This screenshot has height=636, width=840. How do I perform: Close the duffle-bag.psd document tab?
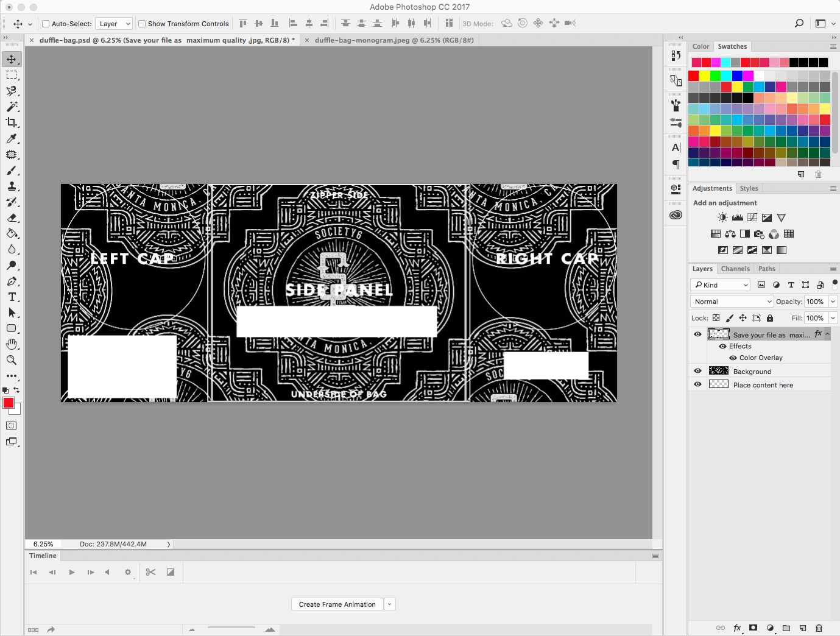tap(32, 40)
